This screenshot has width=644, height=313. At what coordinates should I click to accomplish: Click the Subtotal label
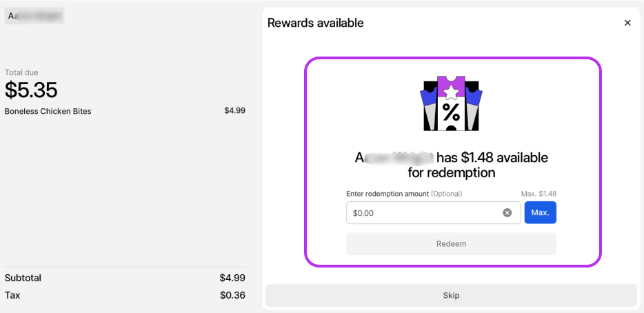point(23,278)
